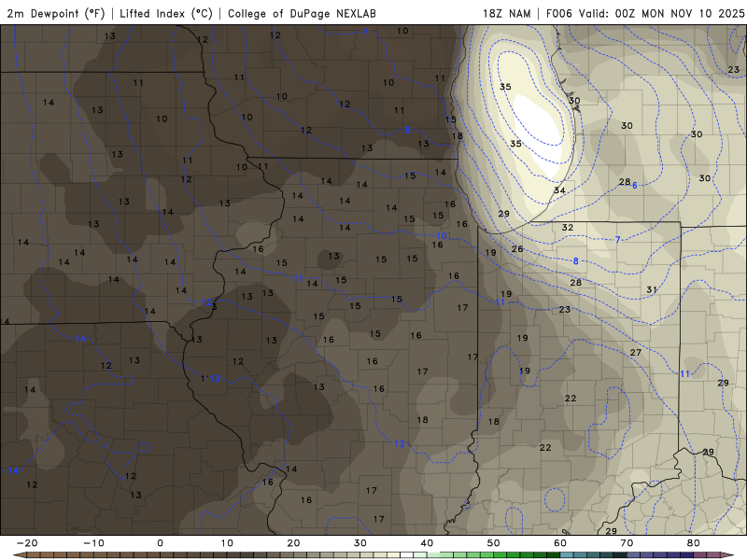Click the '2m Dewpoint (°F)' title text

tap(56, 14)
